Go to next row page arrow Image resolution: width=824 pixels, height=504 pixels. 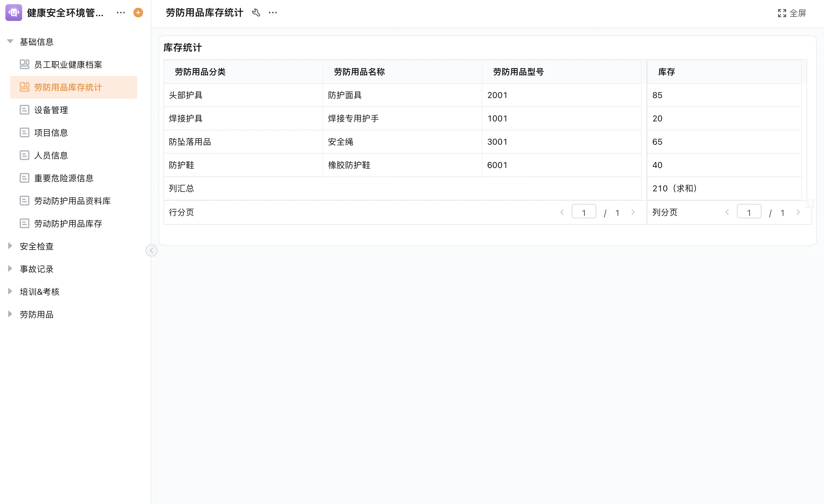pyautogui.click(x=633, y=212)
